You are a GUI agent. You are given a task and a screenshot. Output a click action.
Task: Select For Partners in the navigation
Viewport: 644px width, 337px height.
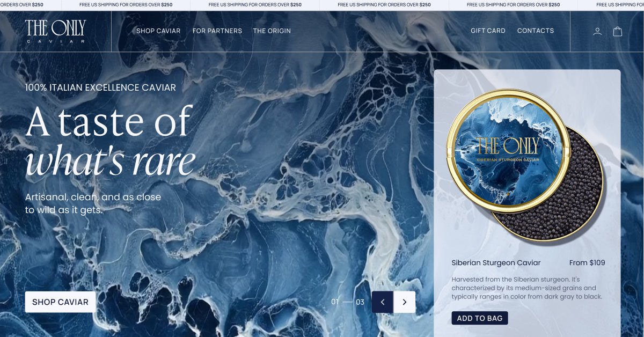pos(217,31)
